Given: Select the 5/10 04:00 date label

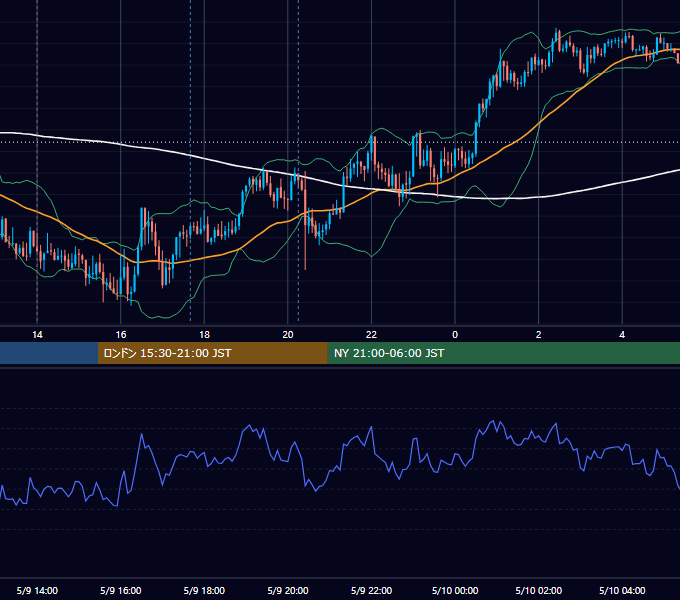Looking at the screenshot, I should [622, 590].
